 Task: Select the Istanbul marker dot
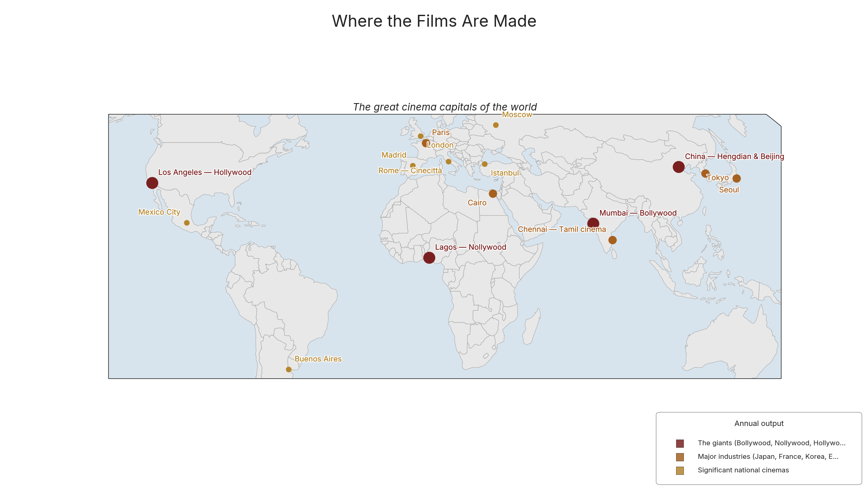point(485,164)
